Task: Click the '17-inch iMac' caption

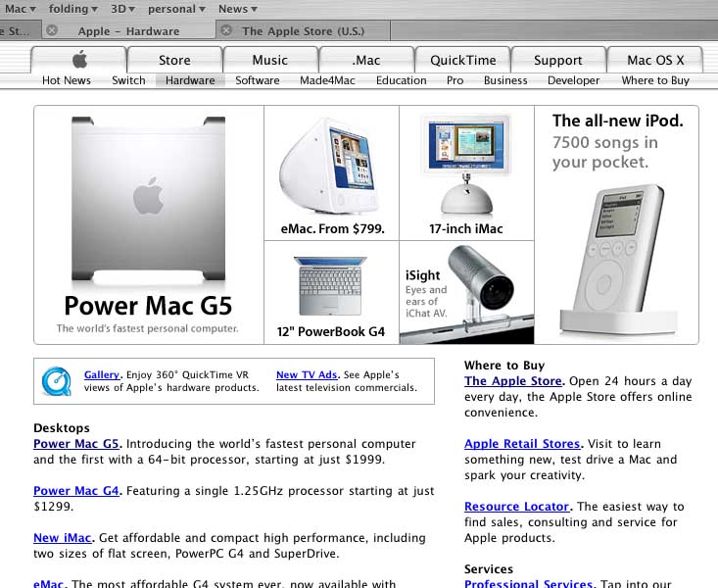Action: 465,228
